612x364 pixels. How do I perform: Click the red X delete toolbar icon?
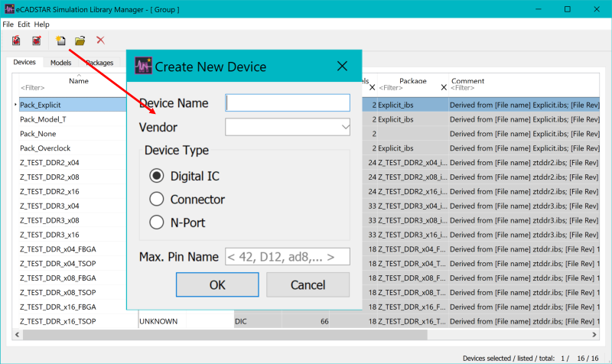click(x=101, y=41)
